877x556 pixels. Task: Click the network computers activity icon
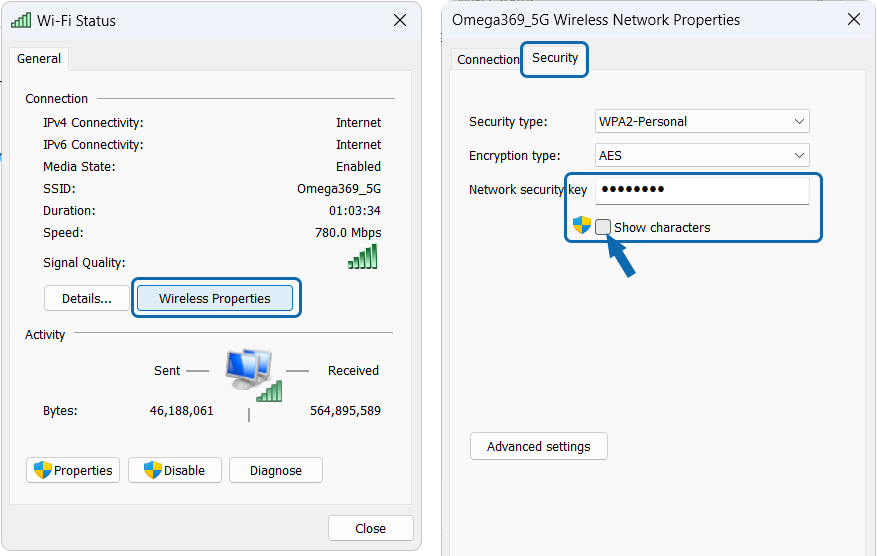(250, 372)
